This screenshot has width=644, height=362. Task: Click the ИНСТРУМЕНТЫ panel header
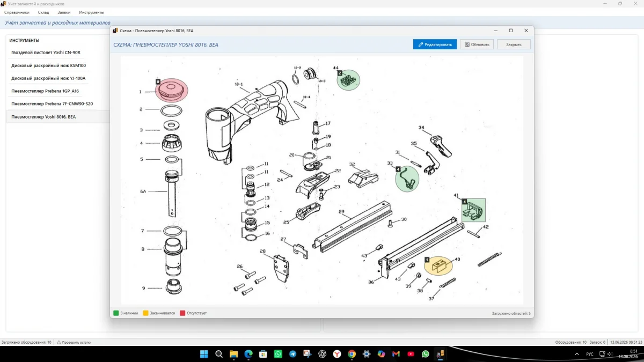(24, 40)
